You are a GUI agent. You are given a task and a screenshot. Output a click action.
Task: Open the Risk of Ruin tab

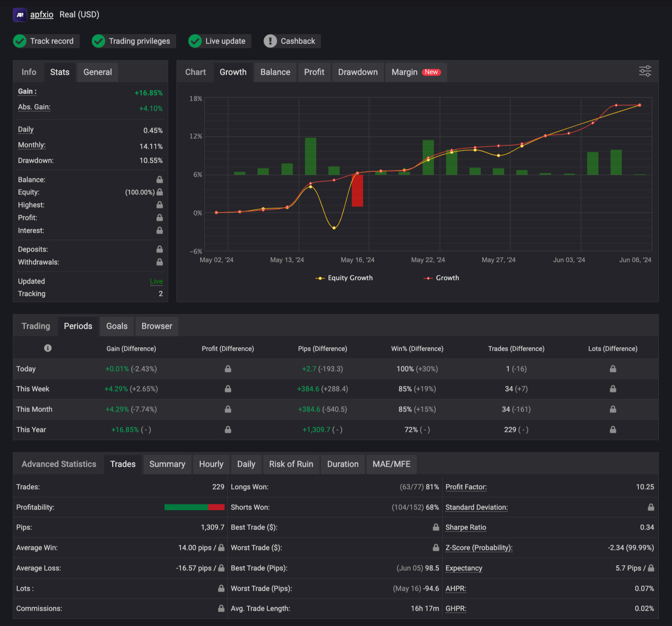(291, 464)
